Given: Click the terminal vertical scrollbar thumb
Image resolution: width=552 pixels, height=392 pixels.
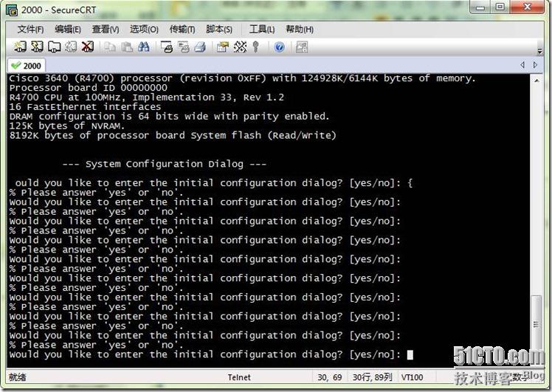Looking at the screenshot, I should tap(537, 324).
